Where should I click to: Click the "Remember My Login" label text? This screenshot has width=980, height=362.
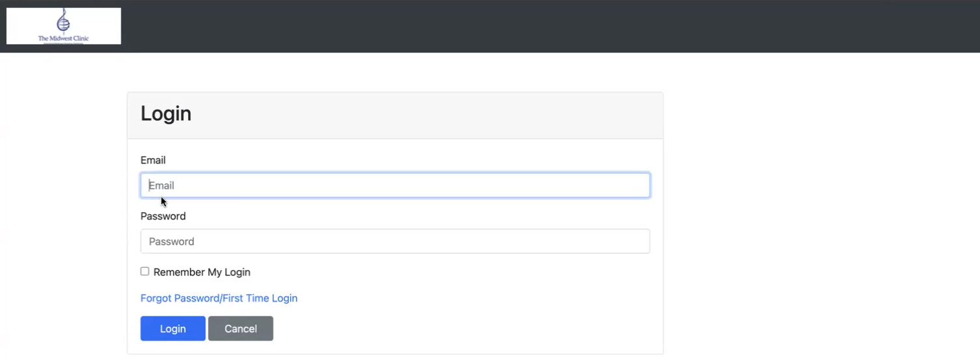(x=202, y=272)
